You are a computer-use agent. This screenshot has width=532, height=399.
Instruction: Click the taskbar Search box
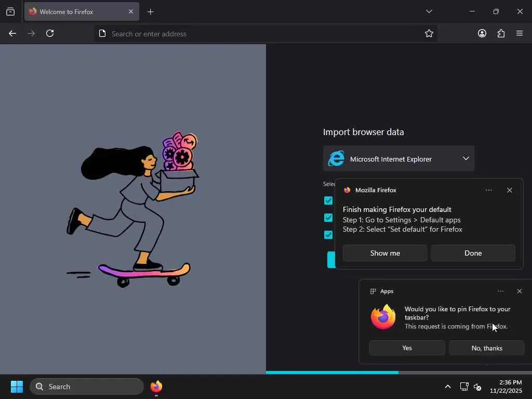coord(87,387)
